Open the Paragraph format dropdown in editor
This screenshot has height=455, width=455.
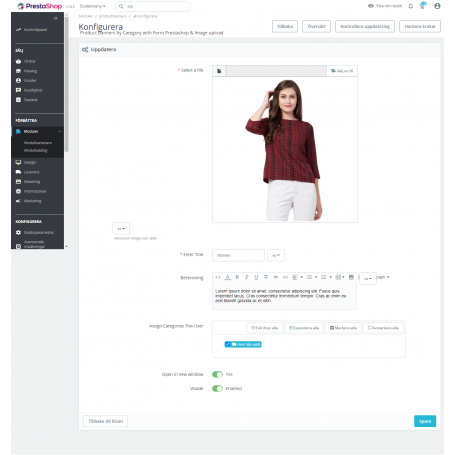coord(383,277)
